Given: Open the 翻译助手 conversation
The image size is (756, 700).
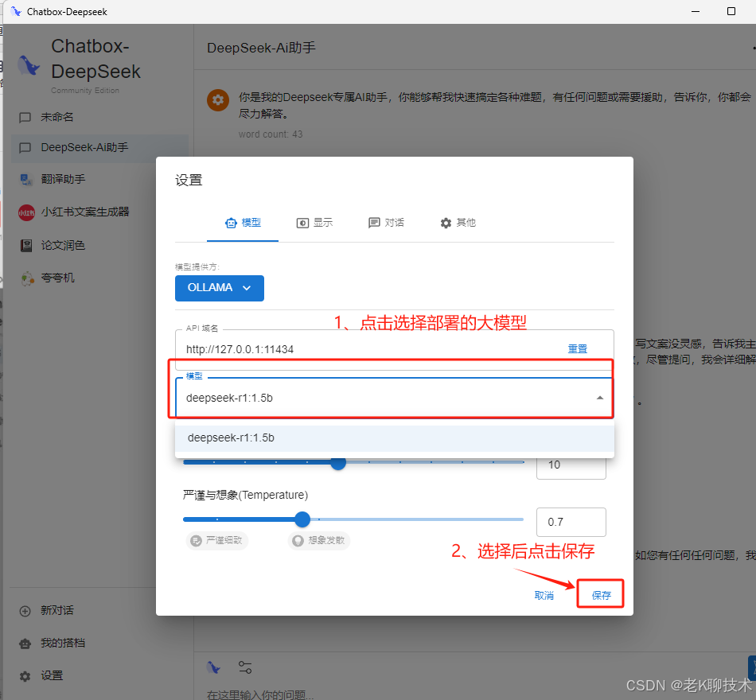Looking at the screenshot, I should click(99, 179).
